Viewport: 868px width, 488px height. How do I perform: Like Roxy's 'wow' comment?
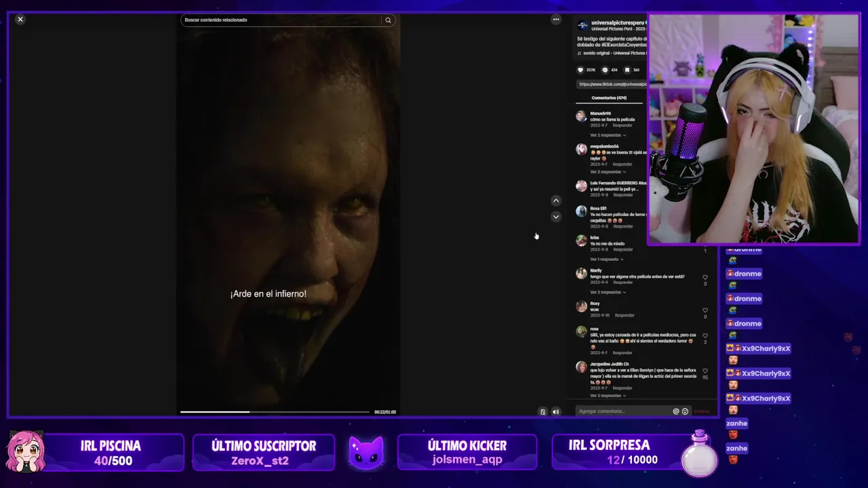pyautogui.click(x=705, y=310)
